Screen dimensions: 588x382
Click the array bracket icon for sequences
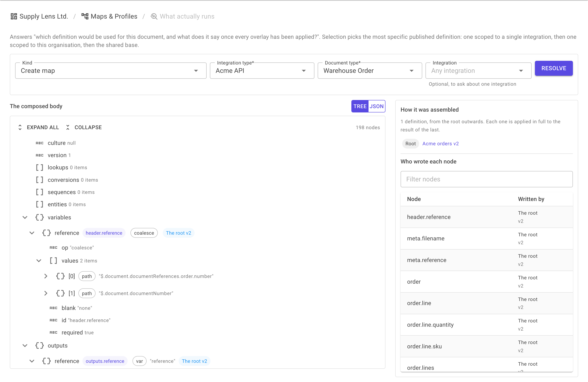click(40, 192)
